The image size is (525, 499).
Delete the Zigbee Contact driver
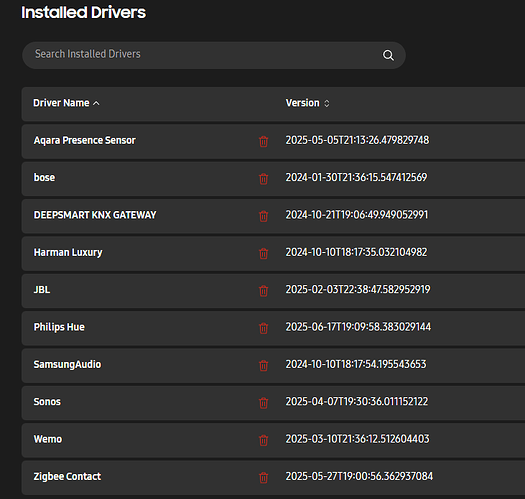(x=264, y=478)
